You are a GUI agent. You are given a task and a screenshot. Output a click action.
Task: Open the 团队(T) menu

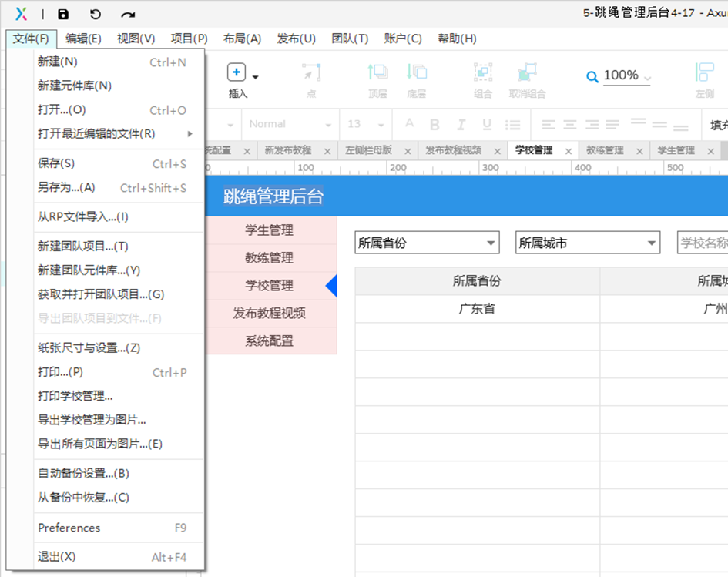pyautogui.click(x=350, y=39)
